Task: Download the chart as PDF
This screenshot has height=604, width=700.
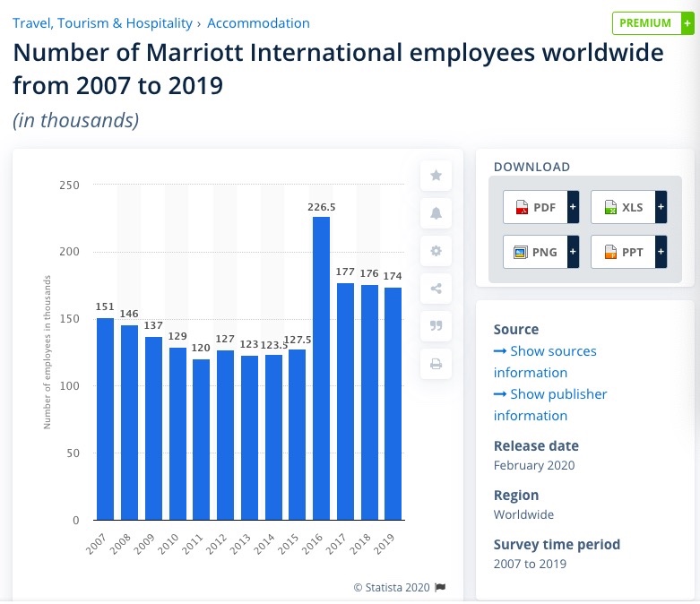Action: 534,208
